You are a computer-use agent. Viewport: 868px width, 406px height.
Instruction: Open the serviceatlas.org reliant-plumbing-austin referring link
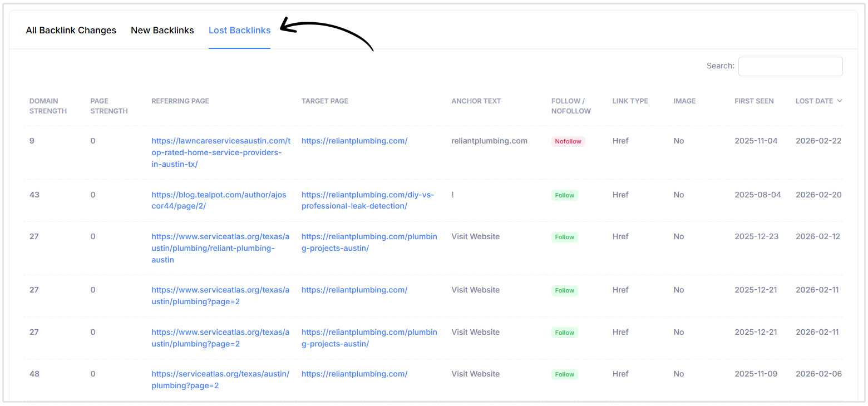click(220, 248)
